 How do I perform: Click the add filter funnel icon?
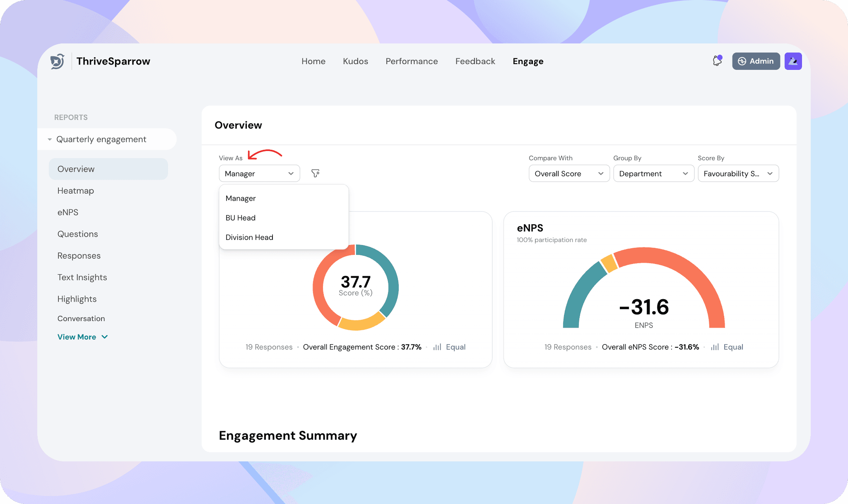tap(316, 173)
